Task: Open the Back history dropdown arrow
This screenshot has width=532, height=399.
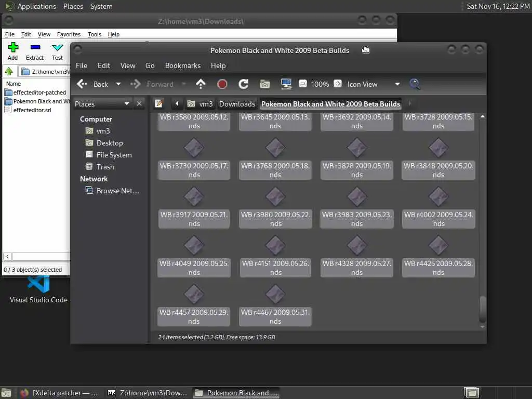Action: click(x=118, y=84)
